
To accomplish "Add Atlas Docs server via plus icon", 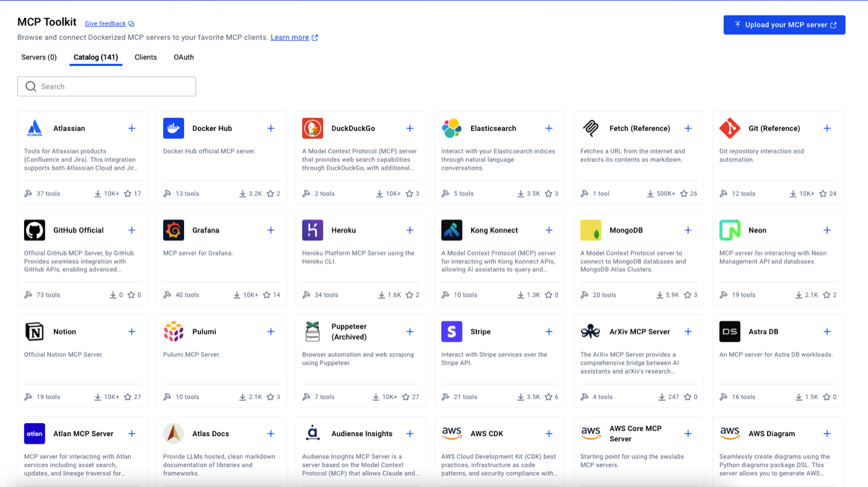I will pyautogui.click(x=271, y=434).
